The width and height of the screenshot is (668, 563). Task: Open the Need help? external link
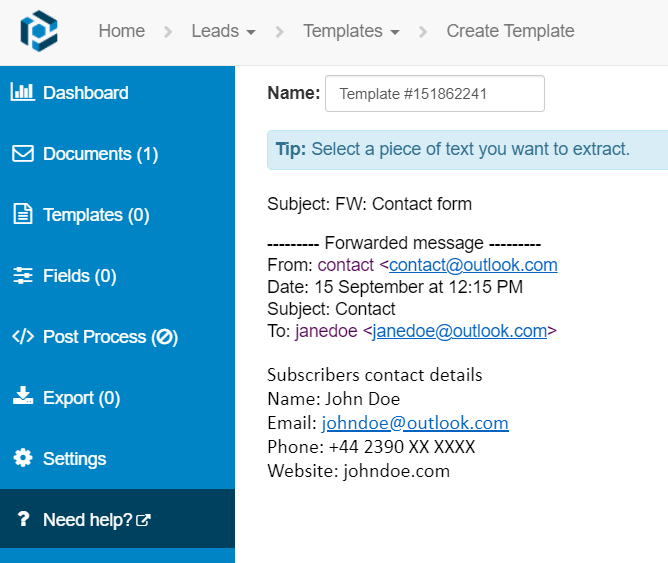coord(97,520)
